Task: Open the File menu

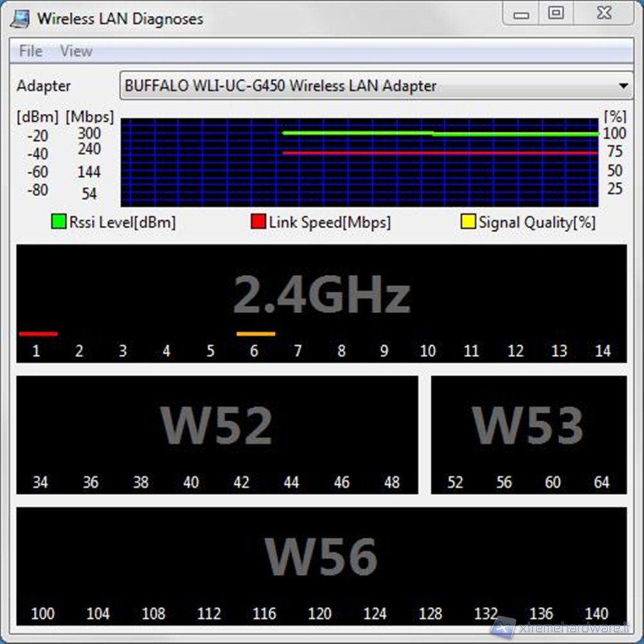Action: (31, 52)
